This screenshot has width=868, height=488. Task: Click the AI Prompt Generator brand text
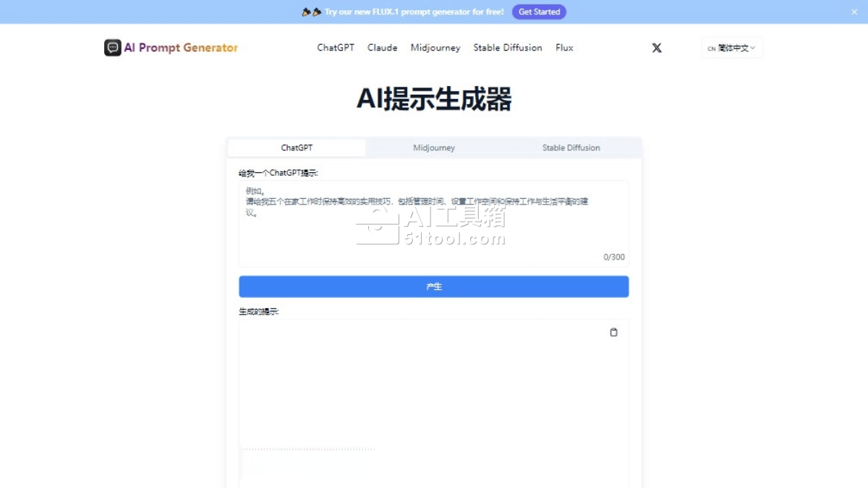[x=181, y=48]
